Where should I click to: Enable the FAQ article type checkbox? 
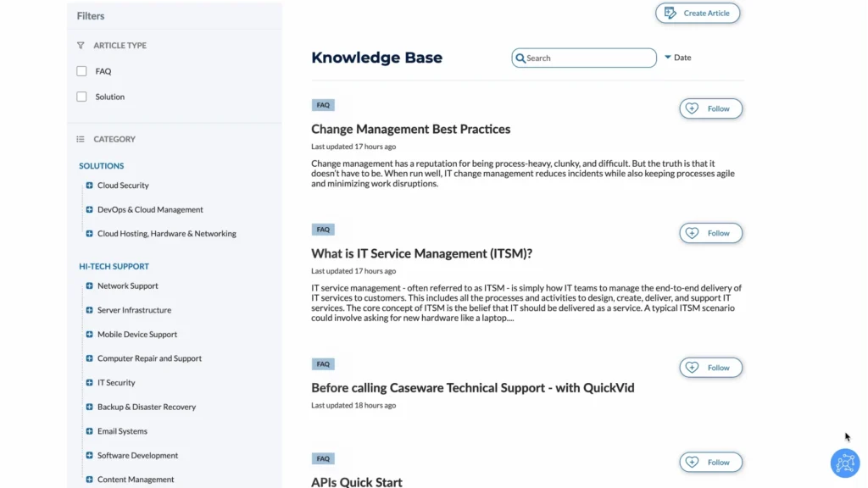pyautogui.click(x=82, y=71)
